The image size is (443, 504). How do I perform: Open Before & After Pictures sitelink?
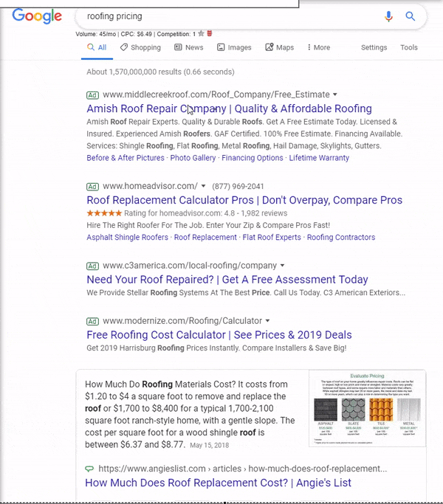coord(126,158)
